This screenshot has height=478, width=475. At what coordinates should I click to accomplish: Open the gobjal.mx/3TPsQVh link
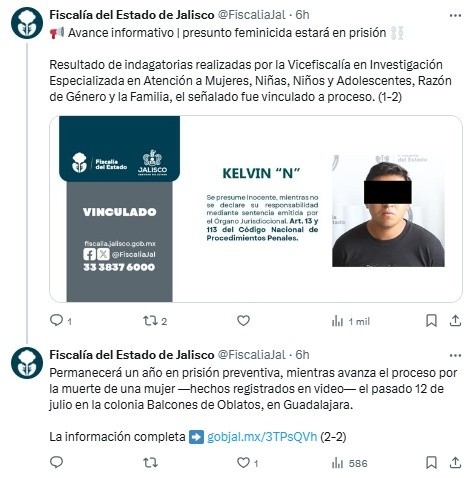[262, 437]
